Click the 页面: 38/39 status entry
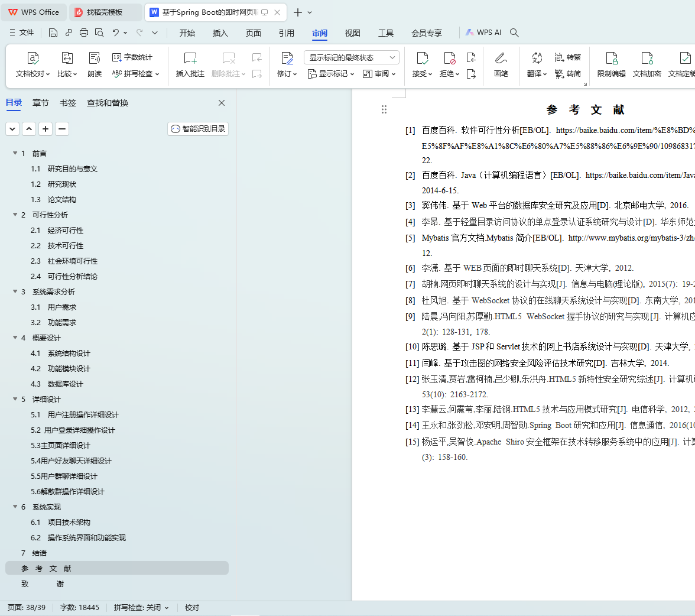The image size is (695, 616). point(27,608)
